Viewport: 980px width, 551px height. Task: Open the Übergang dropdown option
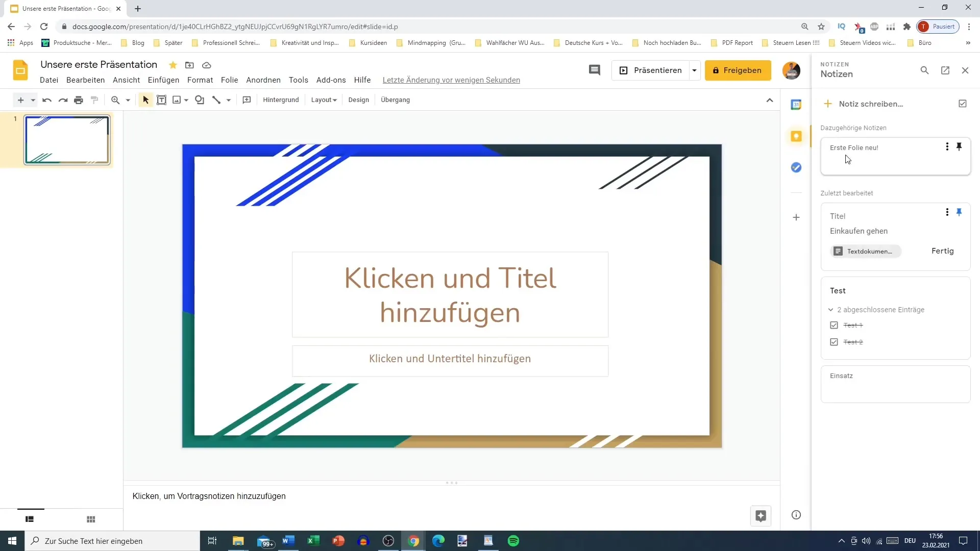pos(395,99)
